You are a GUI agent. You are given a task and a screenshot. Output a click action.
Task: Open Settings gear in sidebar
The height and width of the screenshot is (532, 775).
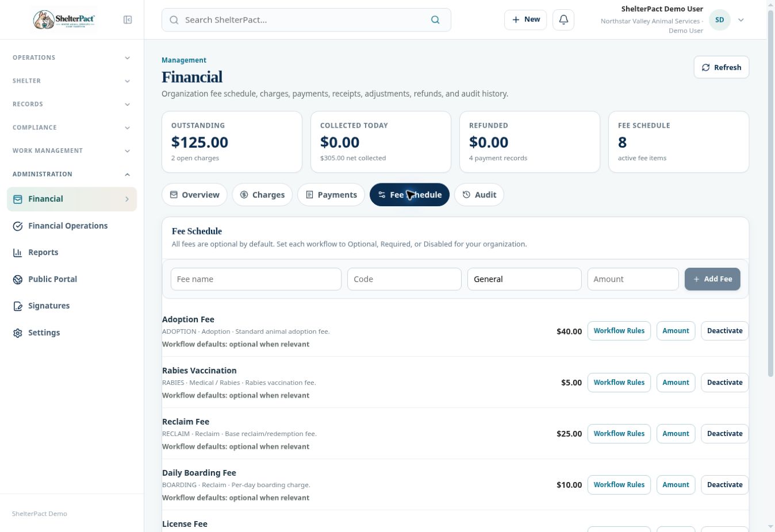(18, 333)
